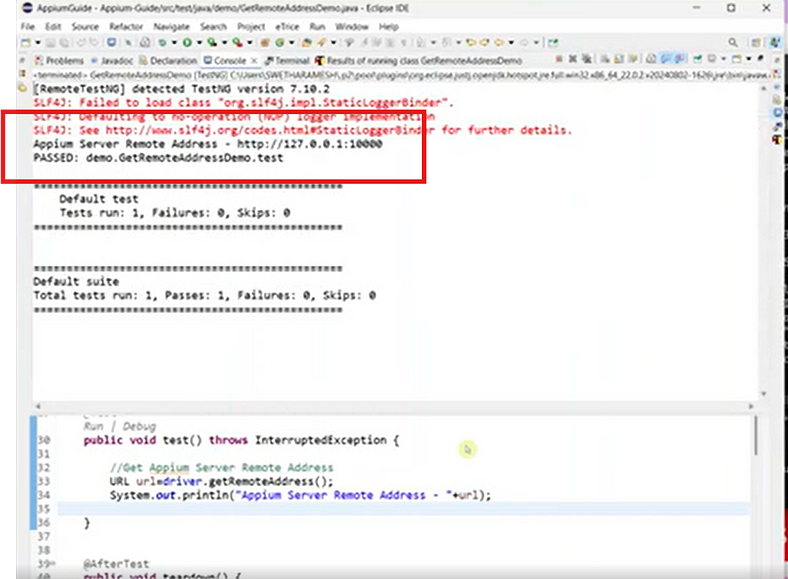Screen dimensions: 788x579
Task: Click the editor vertical scrollbar thumb
Action: (x=756, y=435)
